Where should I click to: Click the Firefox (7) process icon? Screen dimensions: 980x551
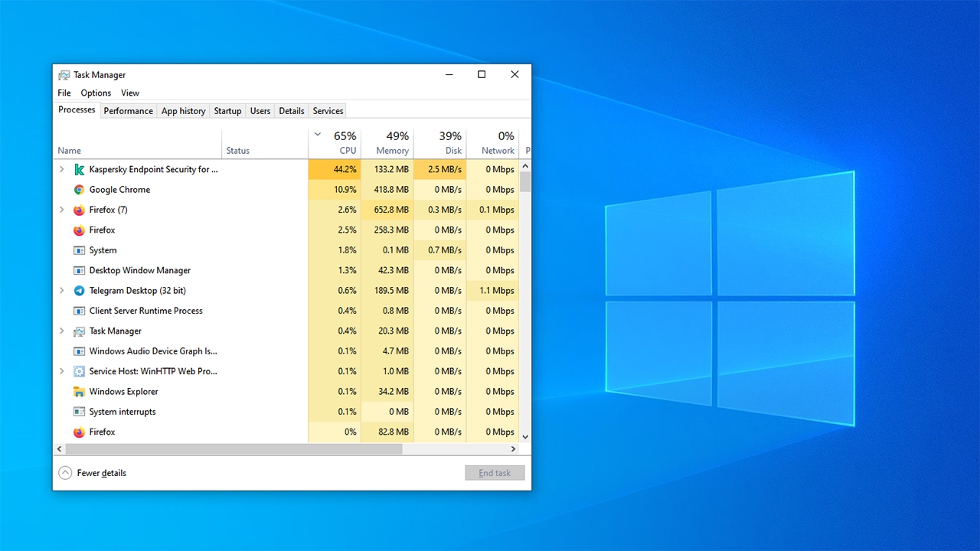click(x=79, y=210)
